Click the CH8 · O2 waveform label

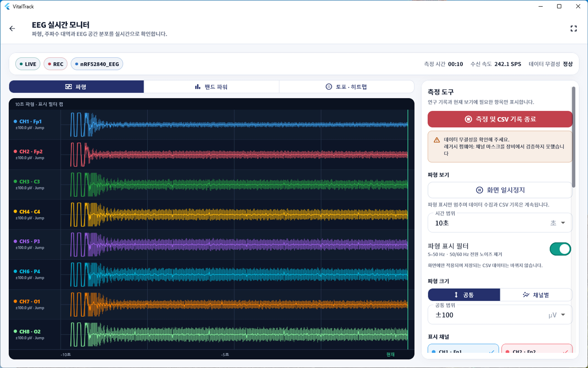pyautogui.click(x=30, y=331)
